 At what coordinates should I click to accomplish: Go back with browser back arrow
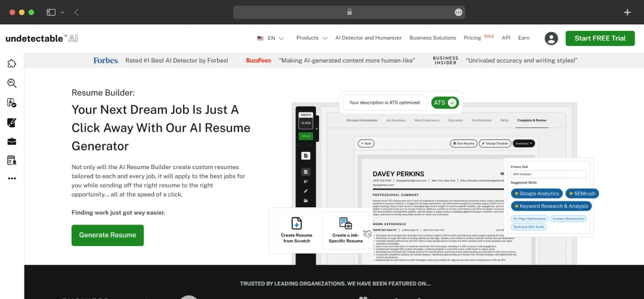coord(76,13)
